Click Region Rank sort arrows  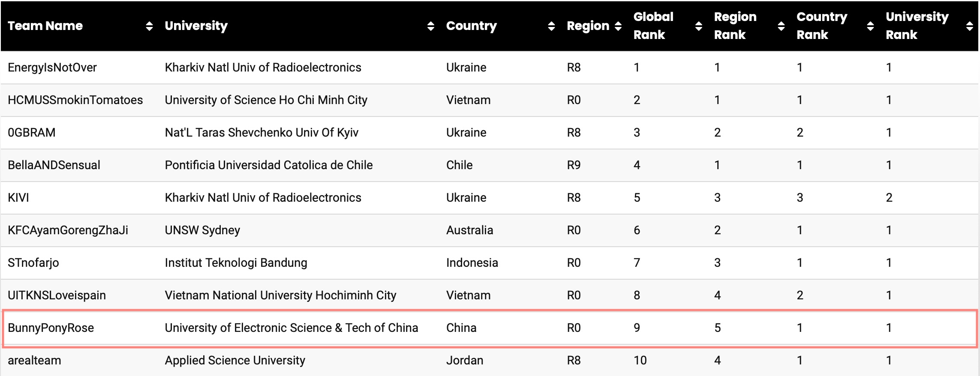pos(781,26)
